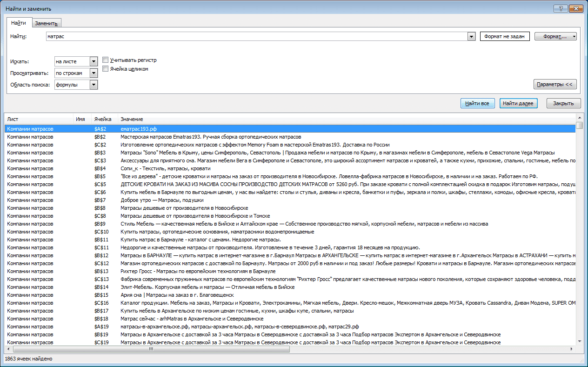
Task: Click the Имя column header
Action: click(82, 120)
